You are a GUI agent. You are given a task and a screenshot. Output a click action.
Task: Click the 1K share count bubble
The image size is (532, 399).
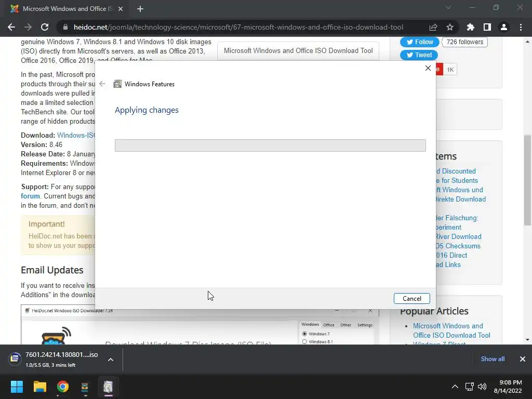pyautogui.click(x=450, y=70)
